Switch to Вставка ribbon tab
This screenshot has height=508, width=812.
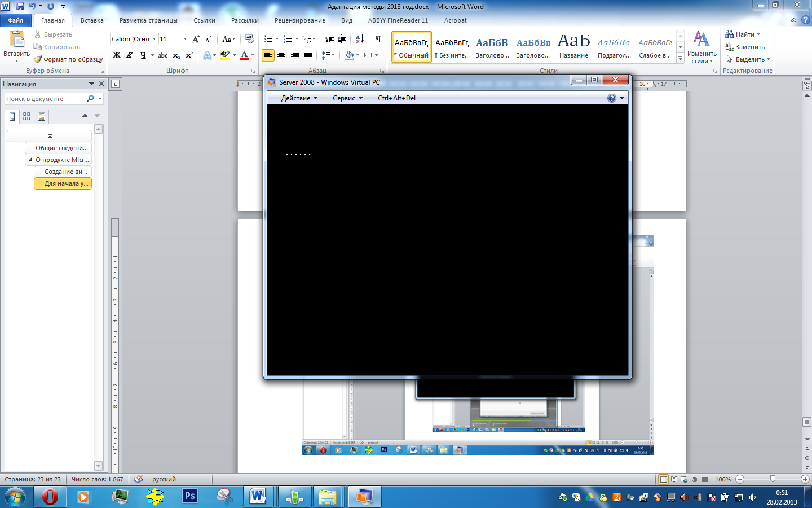[x=92, y=20]
